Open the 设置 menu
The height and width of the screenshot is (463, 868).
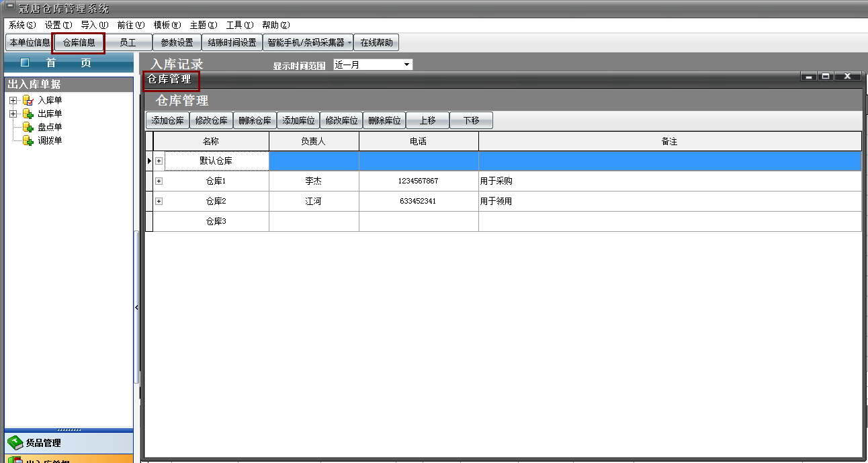[x=58, y=25]
